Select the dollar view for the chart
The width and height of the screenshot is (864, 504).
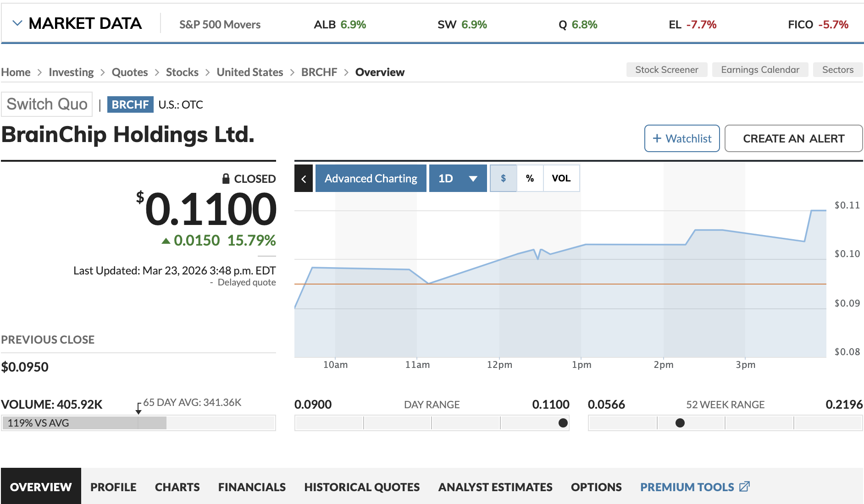504,178
